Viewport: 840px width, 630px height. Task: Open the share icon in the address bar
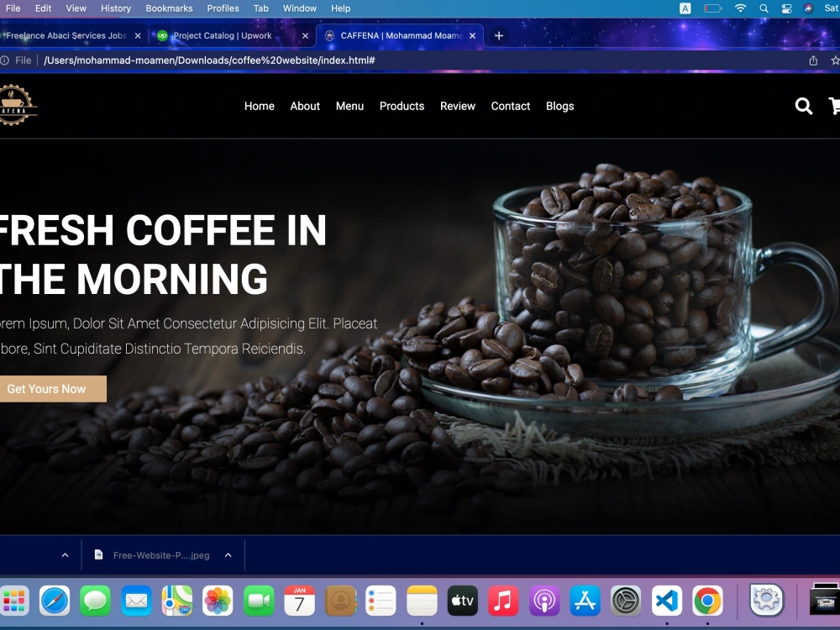pyautogui.click(x=813, y=60)
